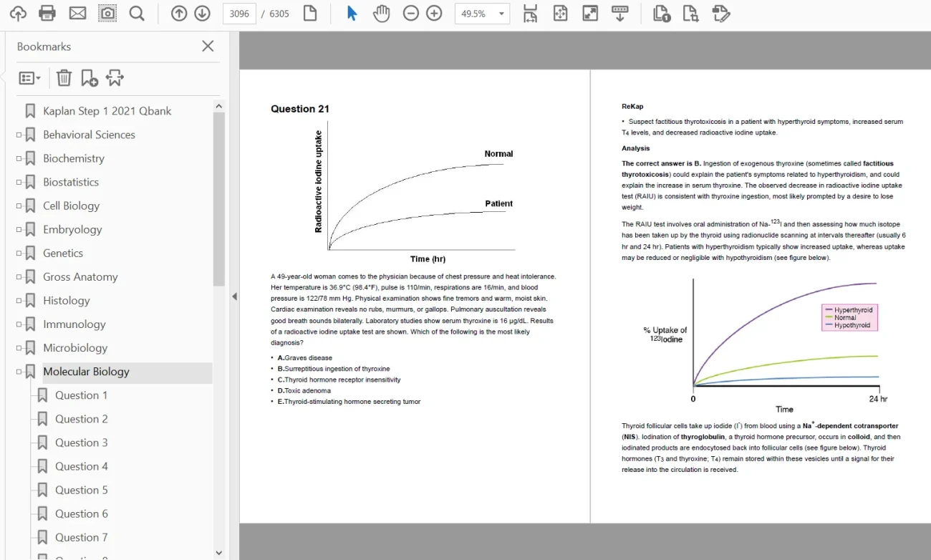Click the find current bookmark icon
Screen dimensions: 931x560
(x=115, y=78)
